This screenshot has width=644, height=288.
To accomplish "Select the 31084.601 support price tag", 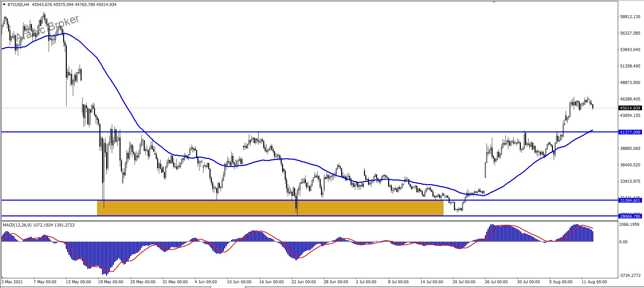I will 630,201.
